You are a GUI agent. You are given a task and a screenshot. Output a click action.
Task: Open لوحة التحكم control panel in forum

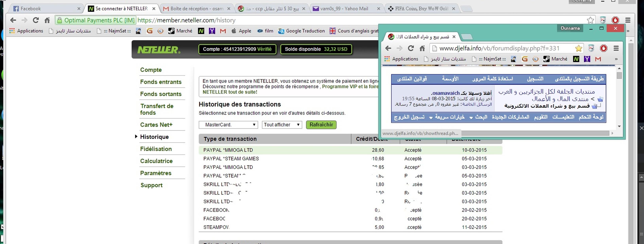tap(591, 117)
